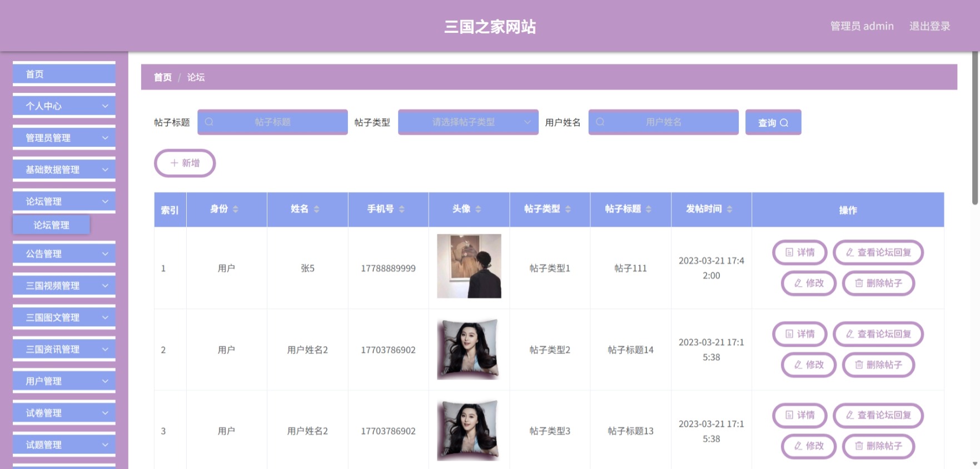Sort table by 手机号 column arrows
Viewport: 980px width, 469px height.
402,209
